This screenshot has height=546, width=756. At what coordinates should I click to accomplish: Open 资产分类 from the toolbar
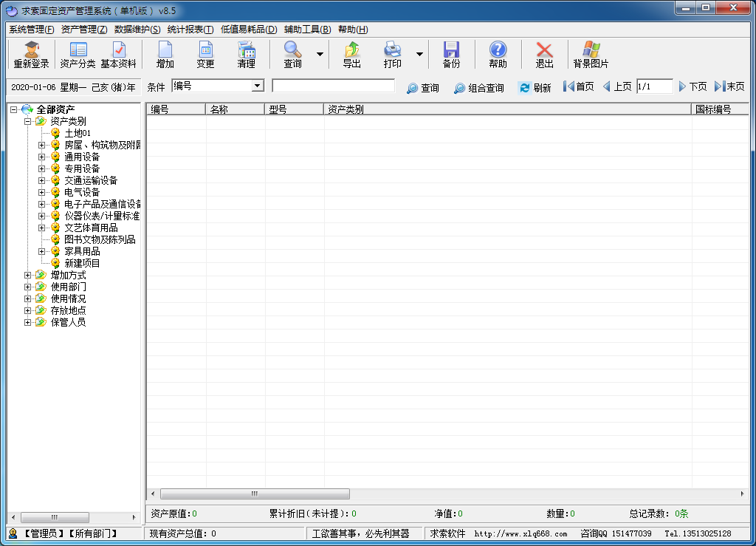[78, 55]
